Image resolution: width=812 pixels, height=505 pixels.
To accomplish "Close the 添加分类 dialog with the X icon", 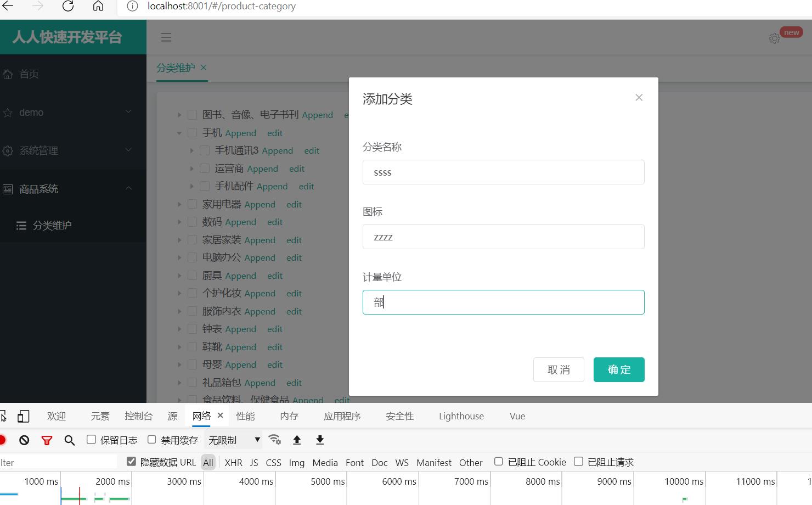I will coord(639,97).
